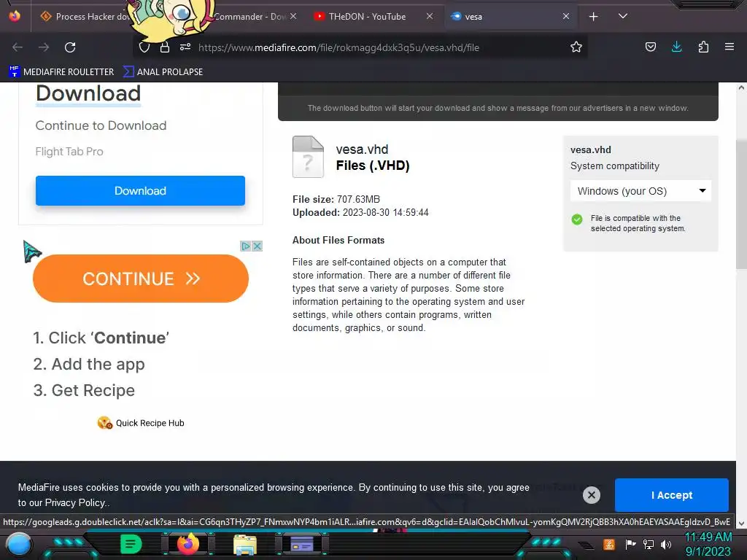Open network status tray icon

(649, 544)
